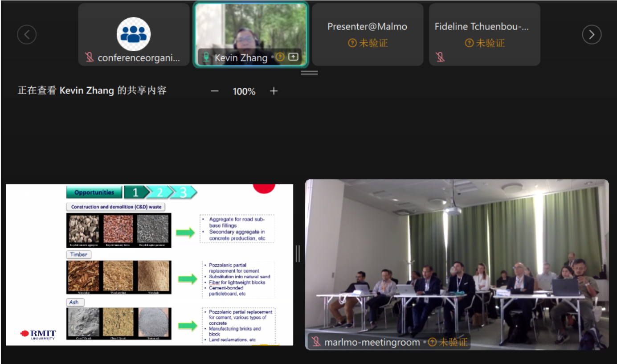
Task: Click the 100% zoom level indicator
Action: click(x=244, y=91)
